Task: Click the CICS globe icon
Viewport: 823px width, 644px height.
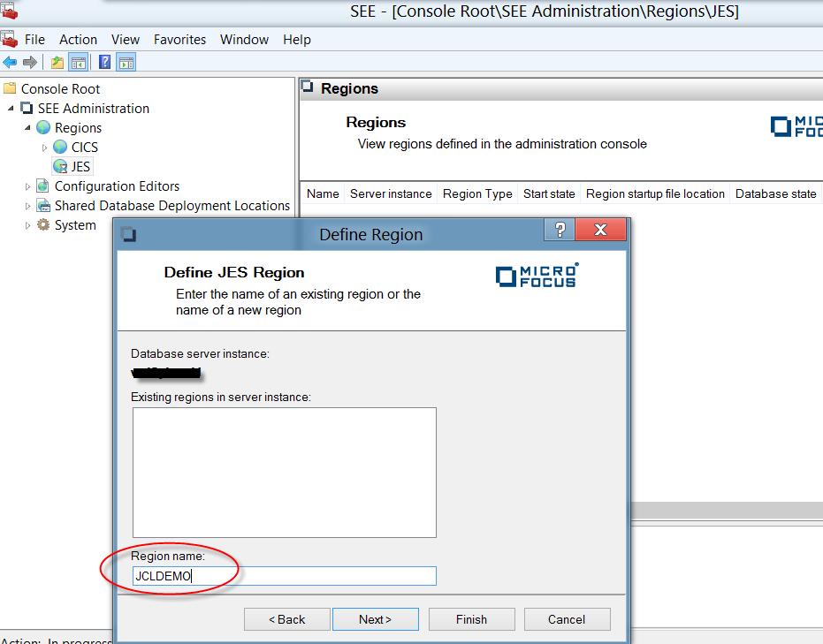Action: pos(60,147)
